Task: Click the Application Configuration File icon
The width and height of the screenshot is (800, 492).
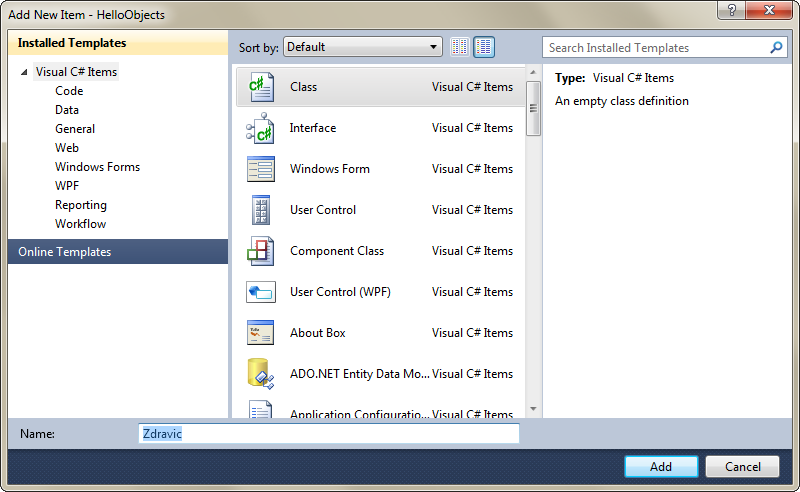Action: coord(261,409)
